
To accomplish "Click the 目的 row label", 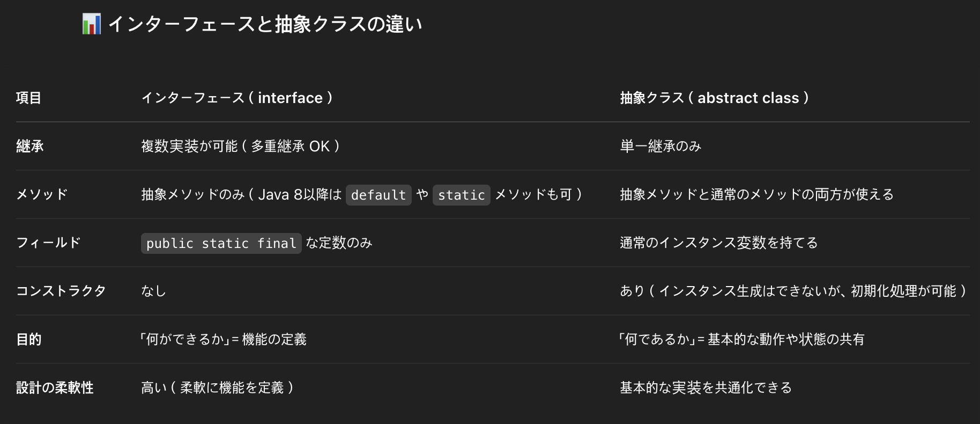I will [x=29, y=339].
